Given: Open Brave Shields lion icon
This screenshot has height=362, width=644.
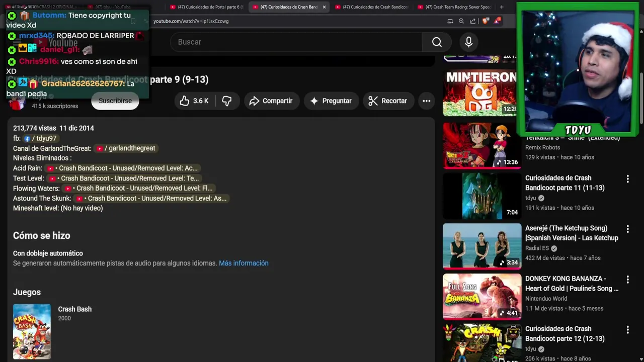Looking at the screenshot, I should 485,21.
